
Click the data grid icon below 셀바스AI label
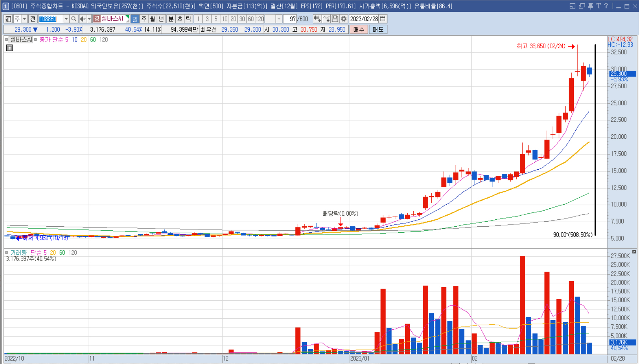(x=9, y=47)
